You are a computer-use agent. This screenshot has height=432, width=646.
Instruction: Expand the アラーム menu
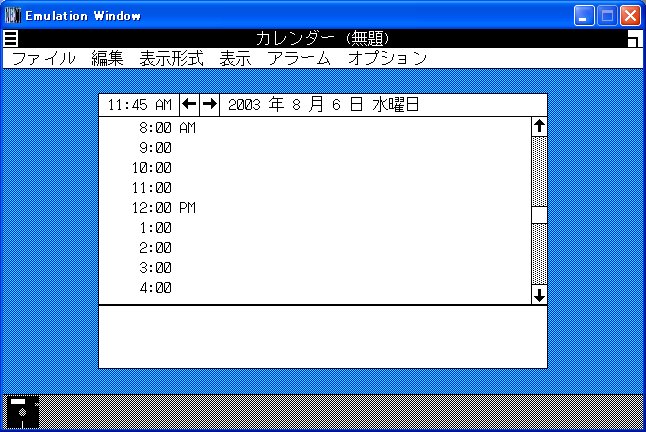pyautogui.click(x=299, y=58)
